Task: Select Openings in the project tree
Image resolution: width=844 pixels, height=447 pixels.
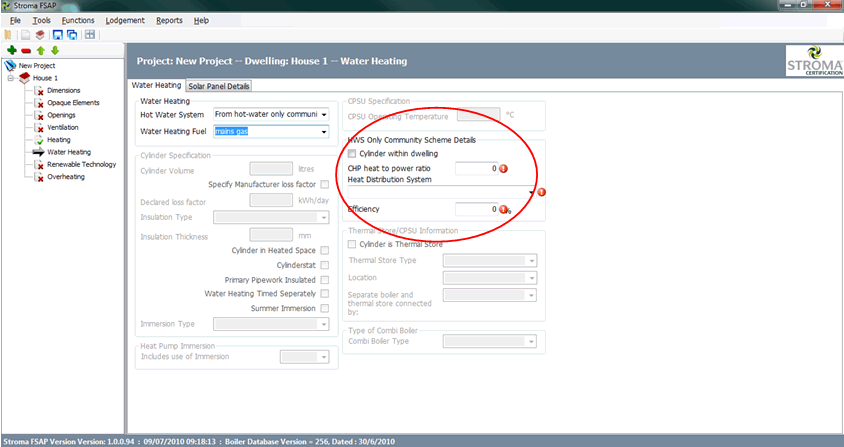Action: pos(61,115)
